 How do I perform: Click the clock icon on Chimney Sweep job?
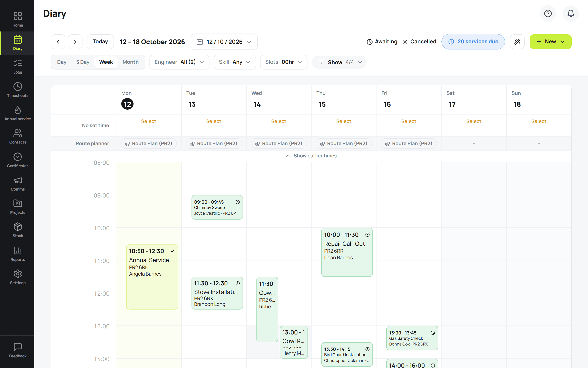point(237,202)
